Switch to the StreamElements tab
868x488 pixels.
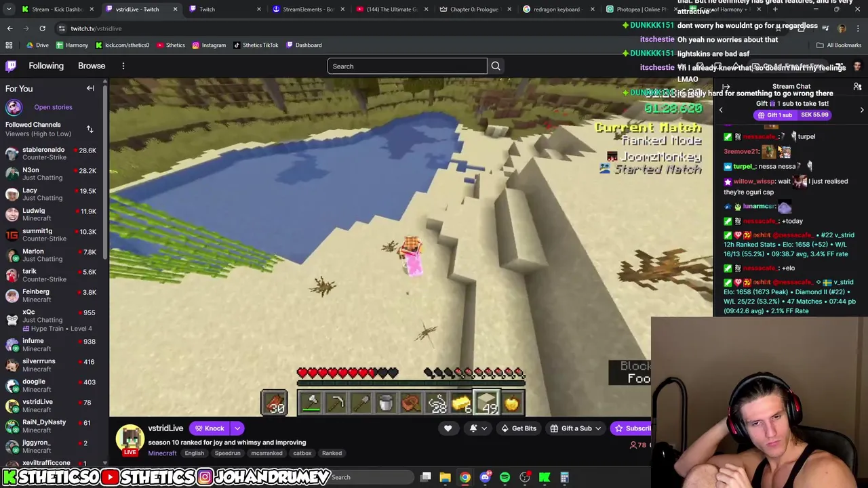coord(309,9)
